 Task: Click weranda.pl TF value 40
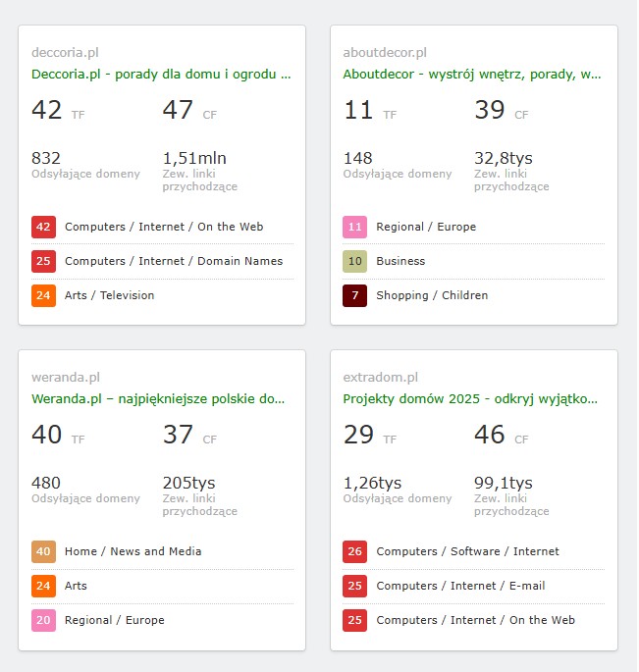[47, 435]
